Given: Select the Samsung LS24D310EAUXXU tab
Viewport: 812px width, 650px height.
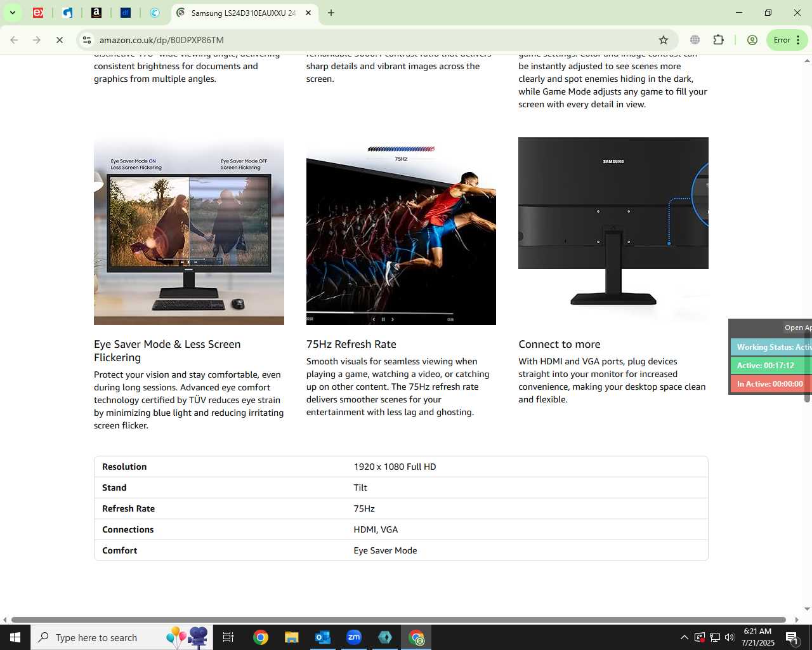Looking at the screenshot, I should tap(244, 13).
